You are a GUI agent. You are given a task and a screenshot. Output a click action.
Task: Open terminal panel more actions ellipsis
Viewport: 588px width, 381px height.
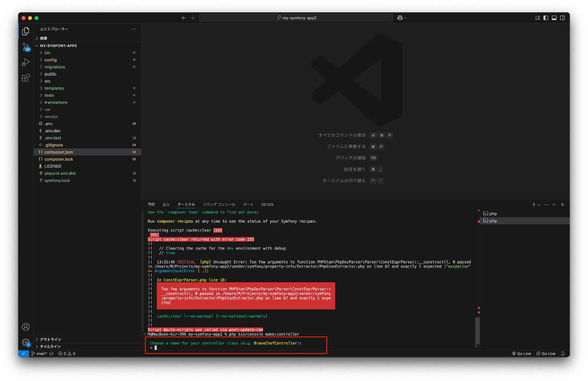point(546,205)
